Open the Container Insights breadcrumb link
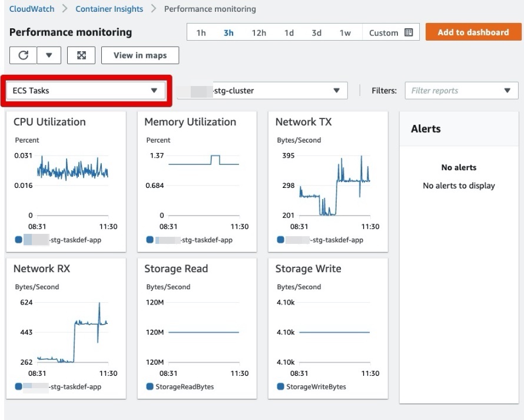524x420 pixels. [109, 9]
